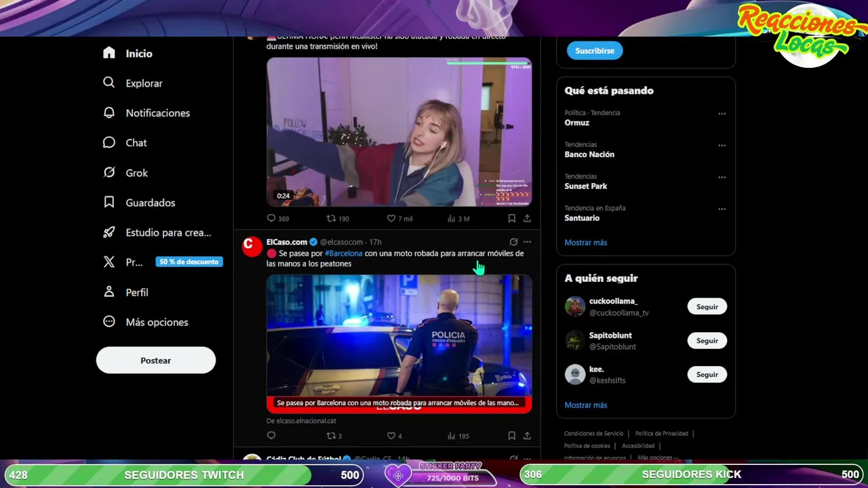868x488 pixels.
Task: Click the #Barcelona hashtag
Action: click(344, 253)
